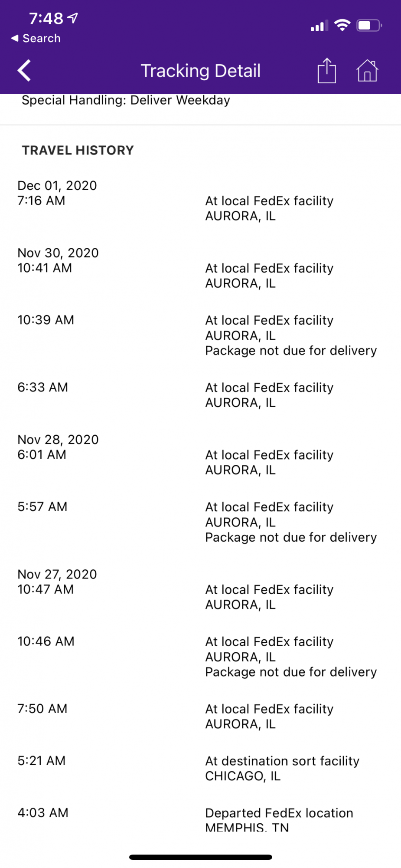Screen dimensions: 401x868
Task: Select the Travel History heading
Action: coord(78,150)
